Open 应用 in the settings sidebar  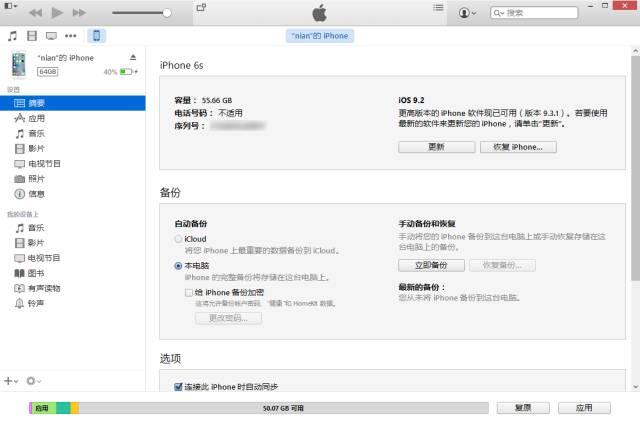(x=73, y=118)
